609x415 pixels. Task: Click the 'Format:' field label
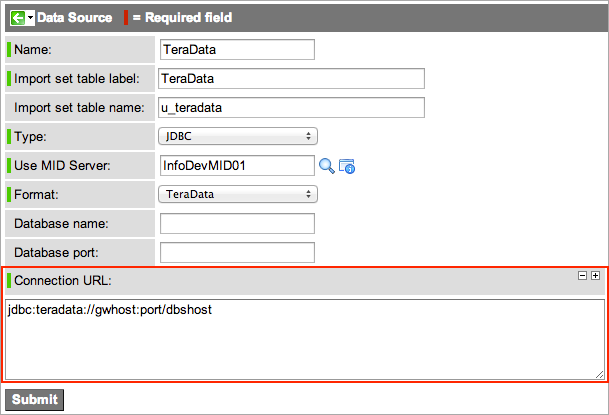pyautogui.click(x=36, y=194)
